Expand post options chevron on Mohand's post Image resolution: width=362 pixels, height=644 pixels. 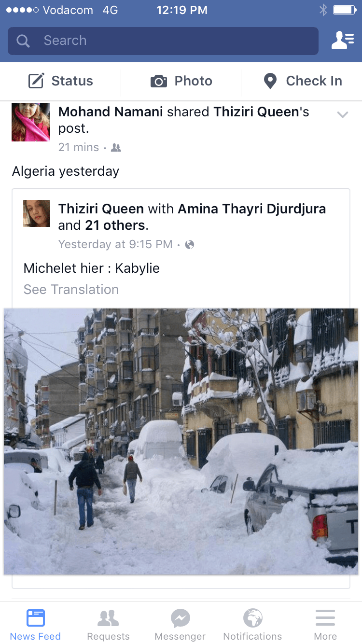coord(342,114)
